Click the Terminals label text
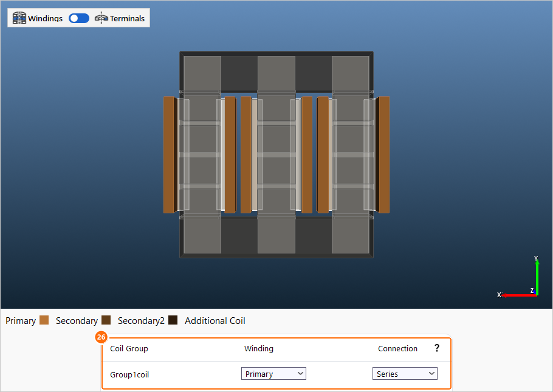This screenshot has height=392, width=553. [128, 18]
